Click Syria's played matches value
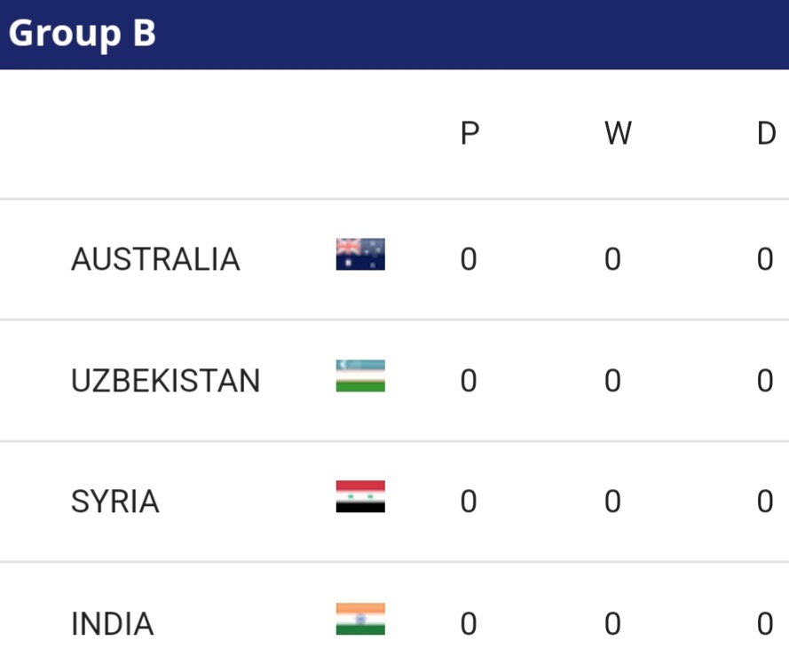The image size is (789, 672). (x=469, y=502)
